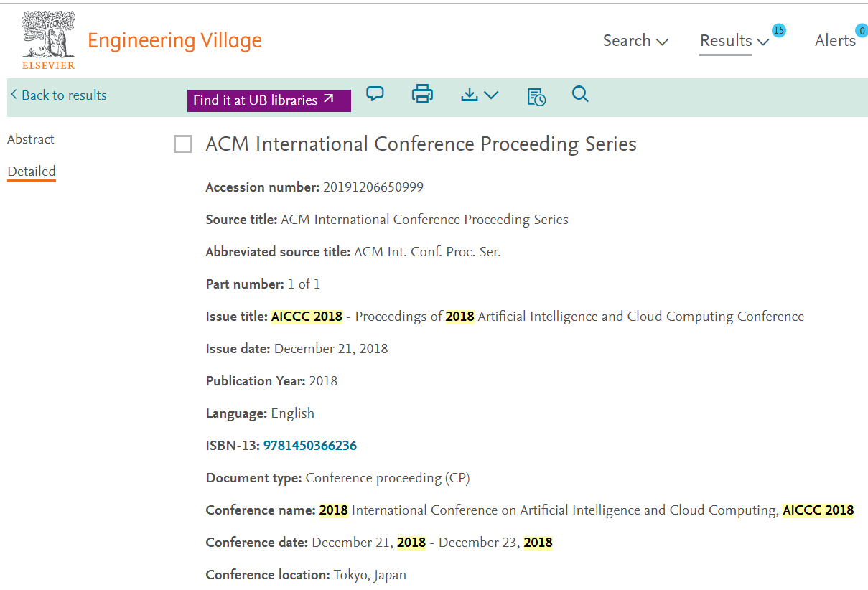
Task: Expand the Search dropdown menu
Action: tap(635, 41)
